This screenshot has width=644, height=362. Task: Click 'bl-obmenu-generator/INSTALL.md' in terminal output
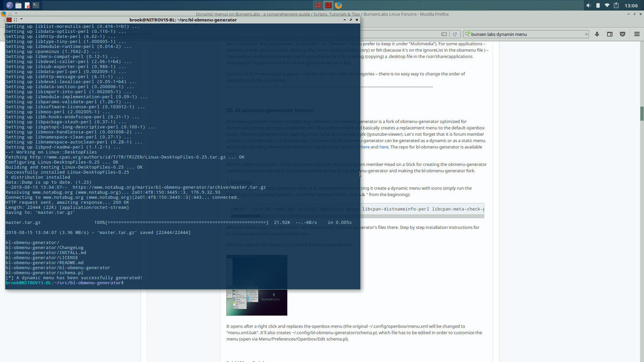pos(46,253)
